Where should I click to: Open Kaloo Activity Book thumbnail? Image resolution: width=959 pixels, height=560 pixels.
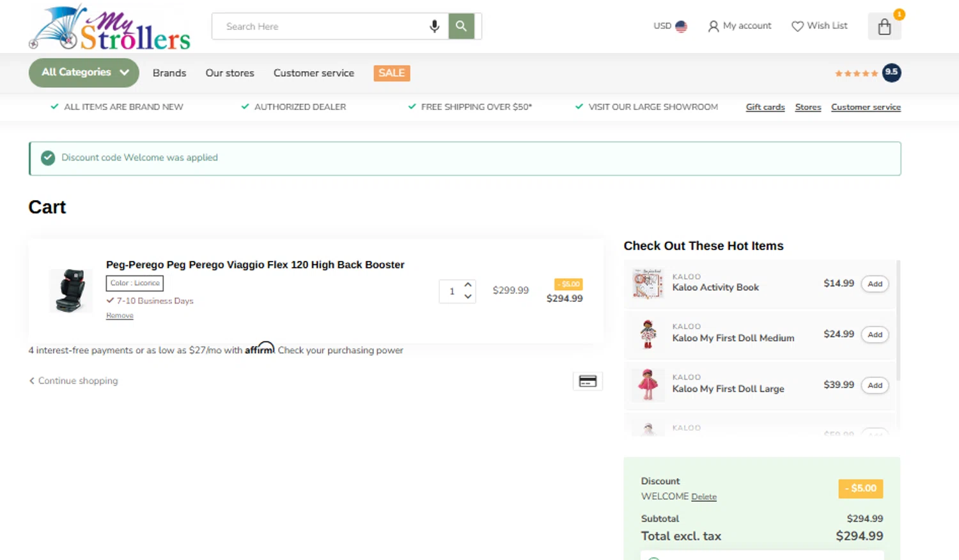click(647, 284)
